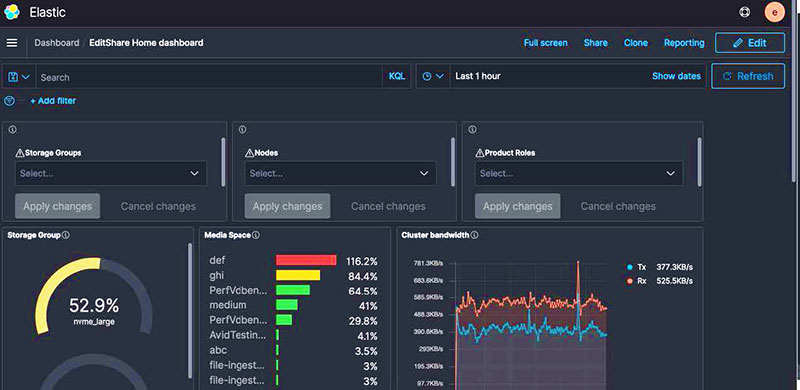Click the Product Roles panel scrollbar
Image resolution: width=800 pixels, height=390 pixels.
tap(699, 162)
